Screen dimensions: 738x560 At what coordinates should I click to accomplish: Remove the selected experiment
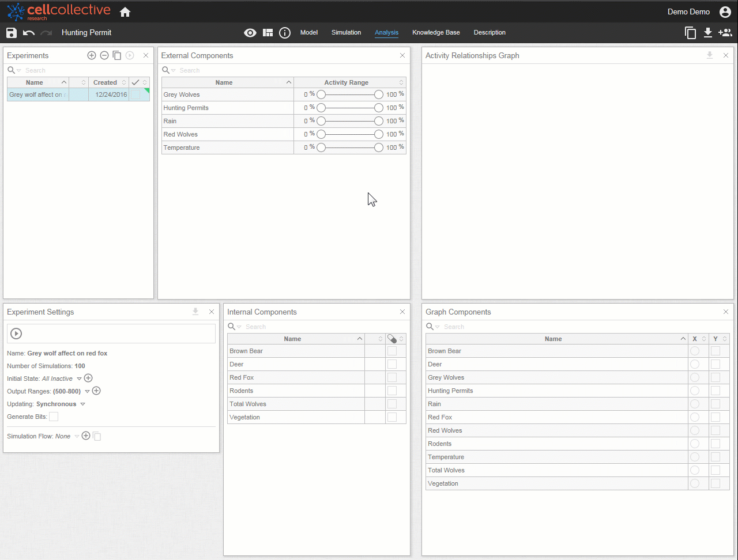coord(104,55)
